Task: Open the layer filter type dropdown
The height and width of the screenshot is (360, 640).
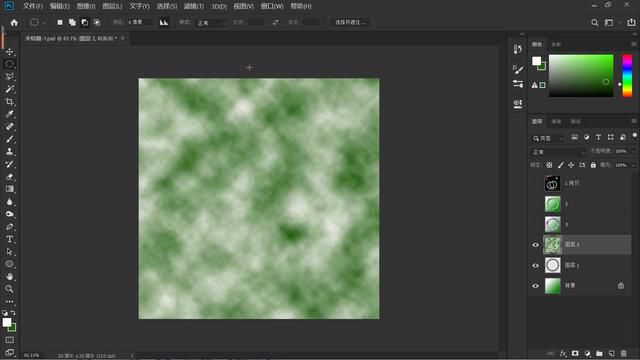Action: [x=548, y=138]
